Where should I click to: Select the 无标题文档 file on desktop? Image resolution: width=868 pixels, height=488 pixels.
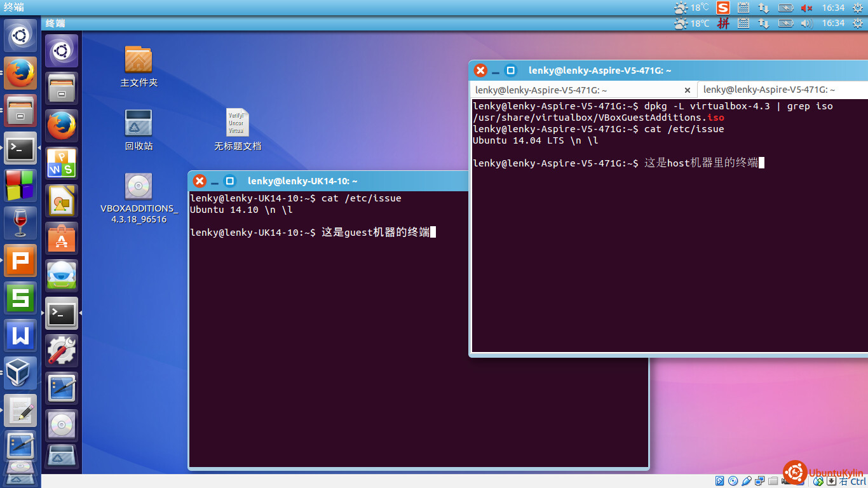coord(237,123)
